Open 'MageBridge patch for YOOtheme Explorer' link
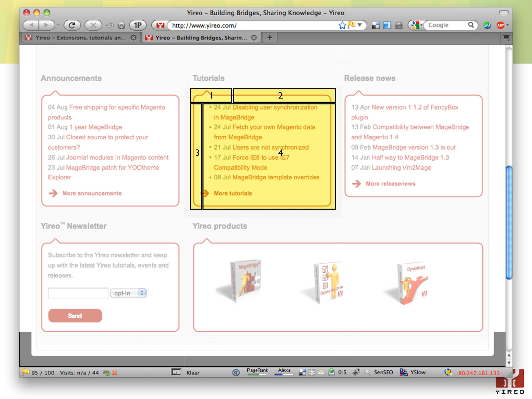 [103, 172]
